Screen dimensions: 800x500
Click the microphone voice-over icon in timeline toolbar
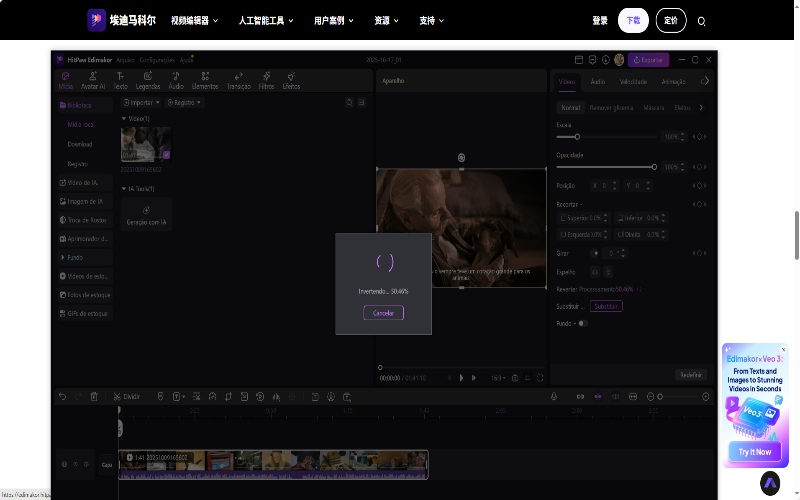click(554, 397)
